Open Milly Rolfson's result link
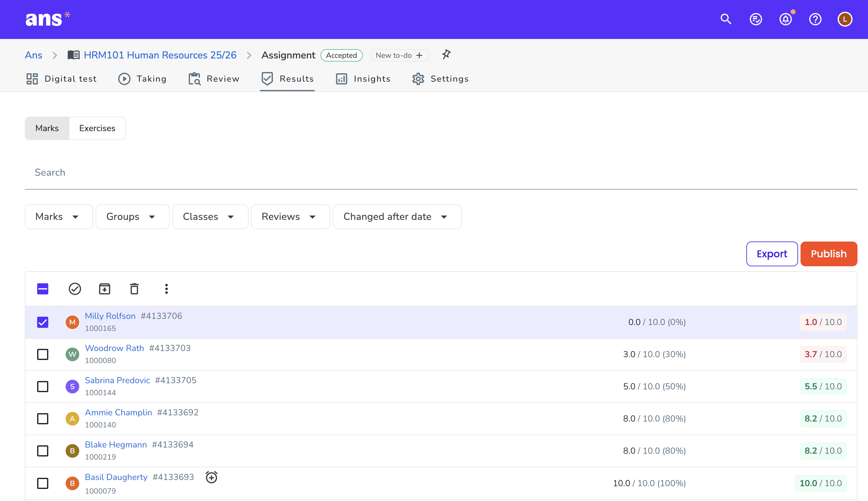 [x=110, y=316]
